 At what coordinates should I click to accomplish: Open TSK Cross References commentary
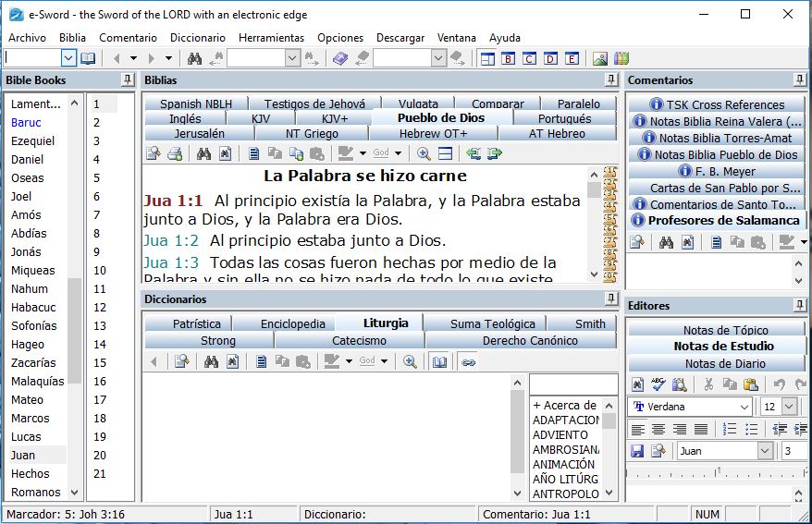[717, 104]
